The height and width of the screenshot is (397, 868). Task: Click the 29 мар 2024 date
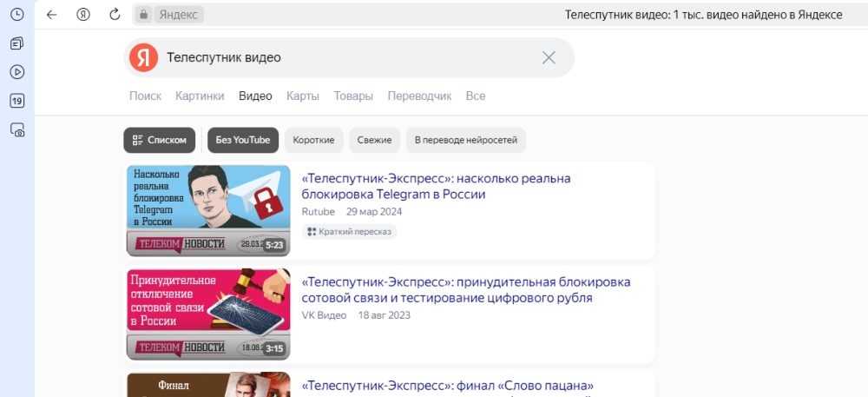click(x=374, y=212)
